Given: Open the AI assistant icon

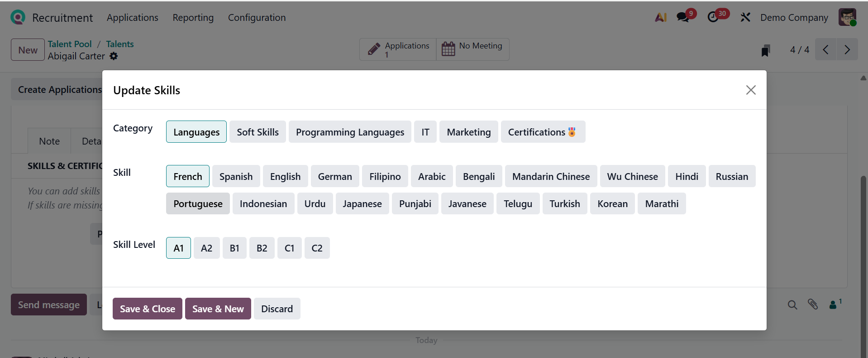Looking at the screenshot, I should (x=661, y=17).
